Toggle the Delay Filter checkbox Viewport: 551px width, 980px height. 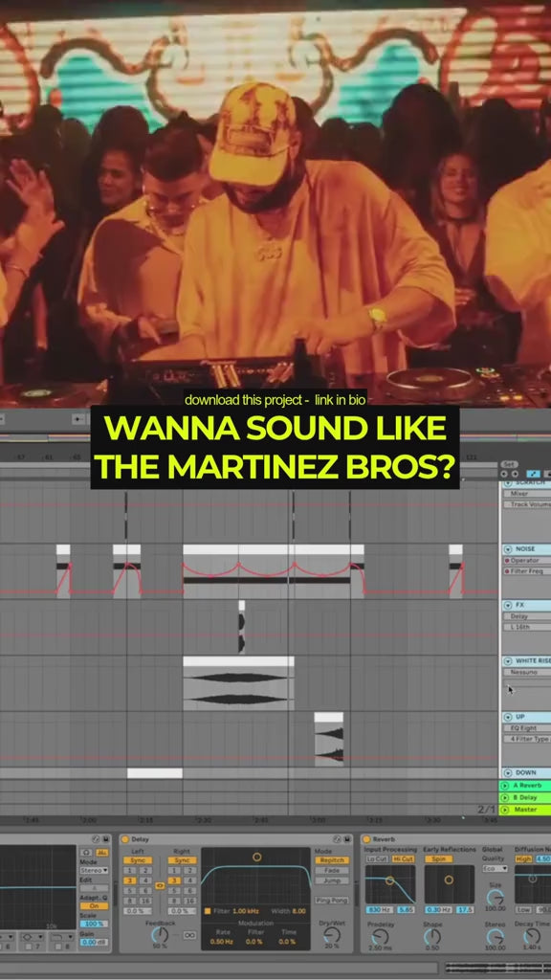pyautogui.click(x=208, y=911)
